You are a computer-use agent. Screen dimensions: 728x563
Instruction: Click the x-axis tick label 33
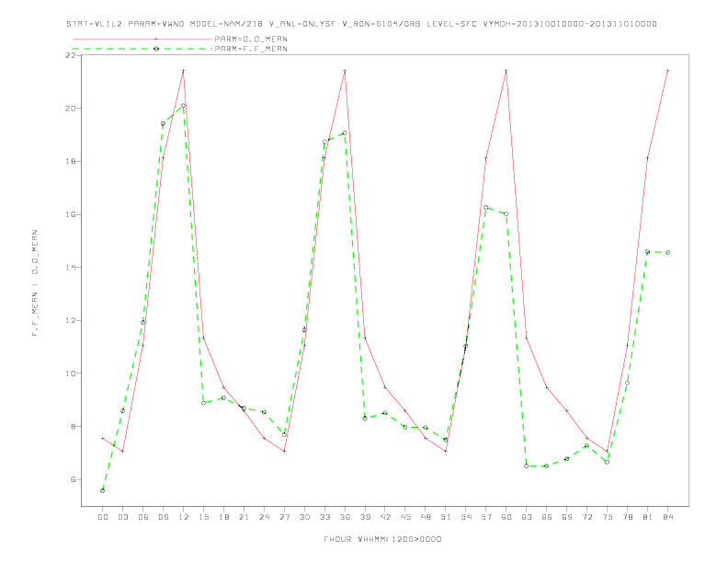coord(324,517)
